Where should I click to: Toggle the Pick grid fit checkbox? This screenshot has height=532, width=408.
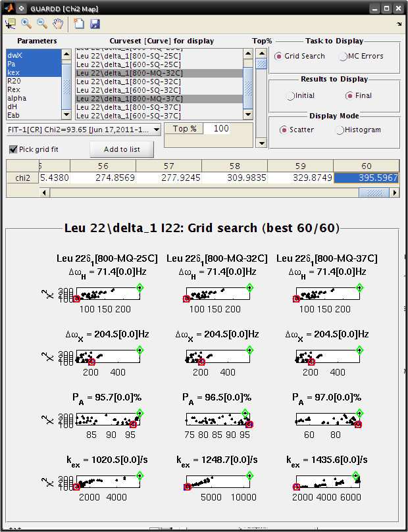[13, 149]
